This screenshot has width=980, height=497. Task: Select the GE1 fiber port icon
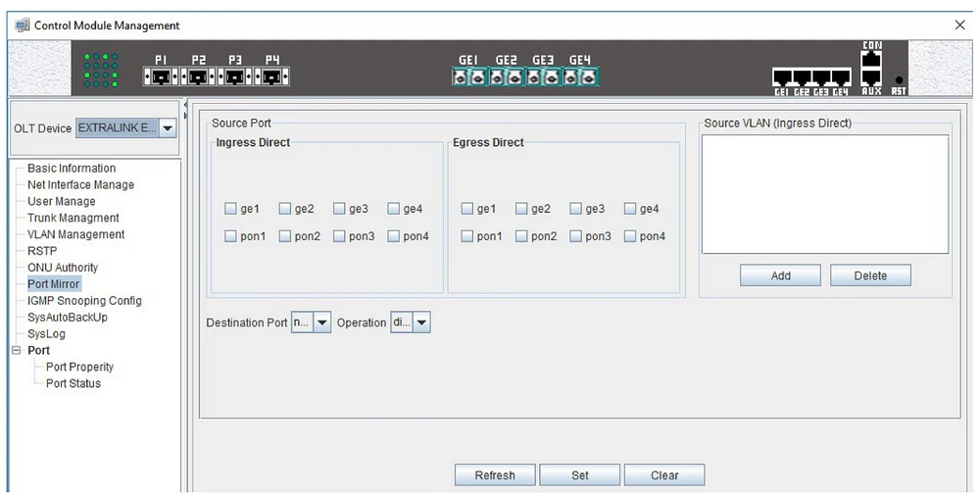click(x=468, y=76)
